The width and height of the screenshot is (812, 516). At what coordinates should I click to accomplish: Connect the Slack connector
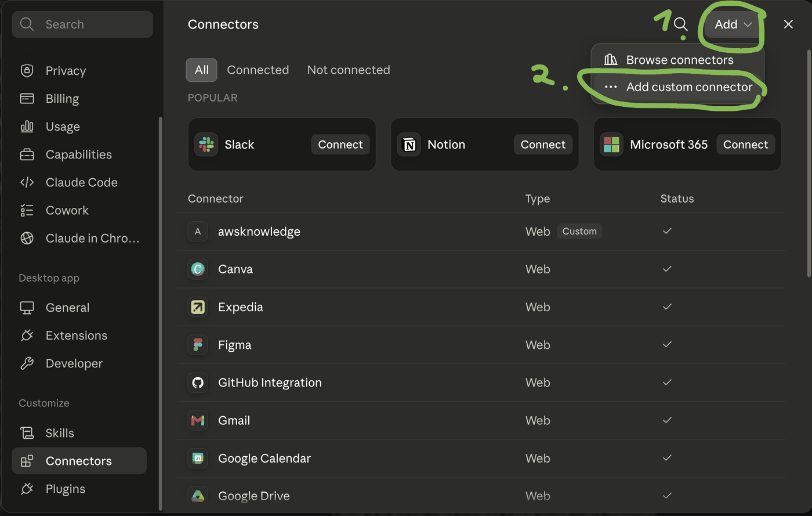coord(340,145)
